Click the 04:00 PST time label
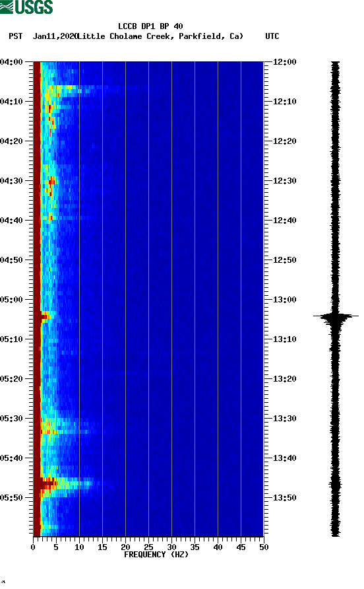Image resolution: width=364 pixels, height=589 pixels. click(x=11, y=62)
